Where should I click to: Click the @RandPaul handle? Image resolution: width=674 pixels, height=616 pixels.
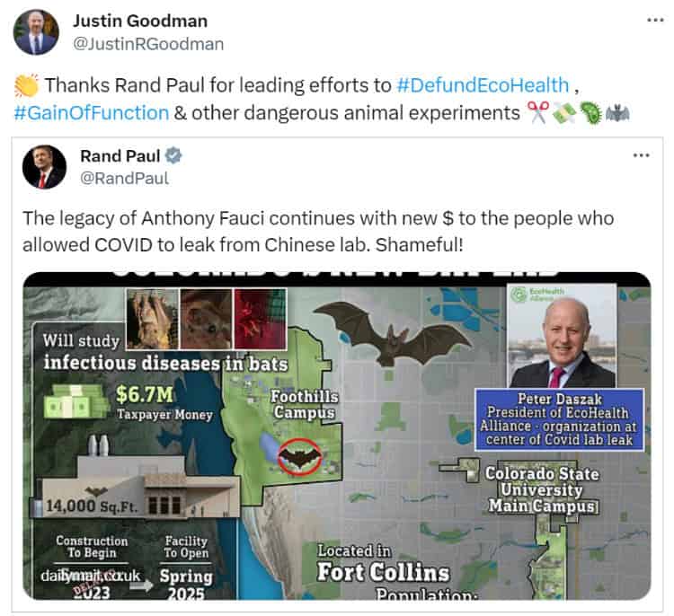point(125,179)
